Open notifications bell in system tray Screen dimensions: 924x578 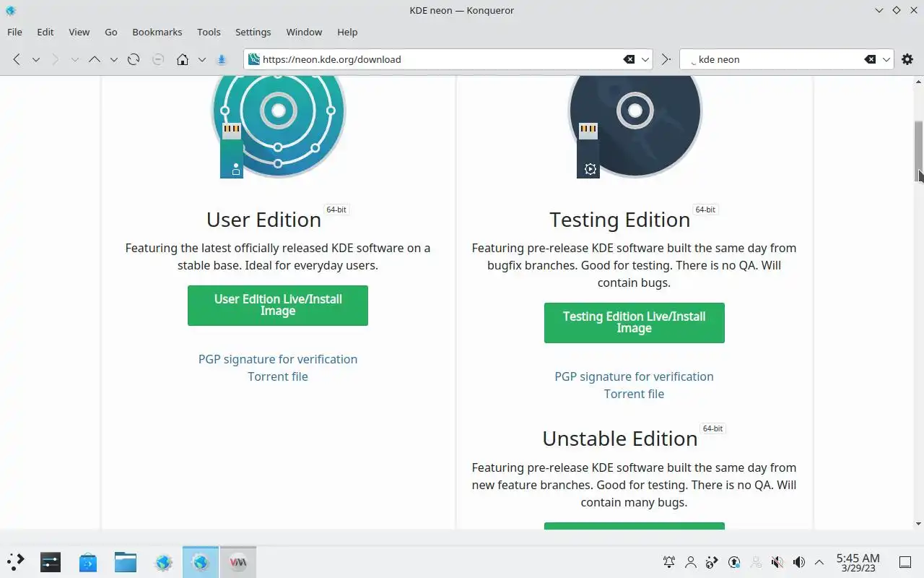[669, 562]
